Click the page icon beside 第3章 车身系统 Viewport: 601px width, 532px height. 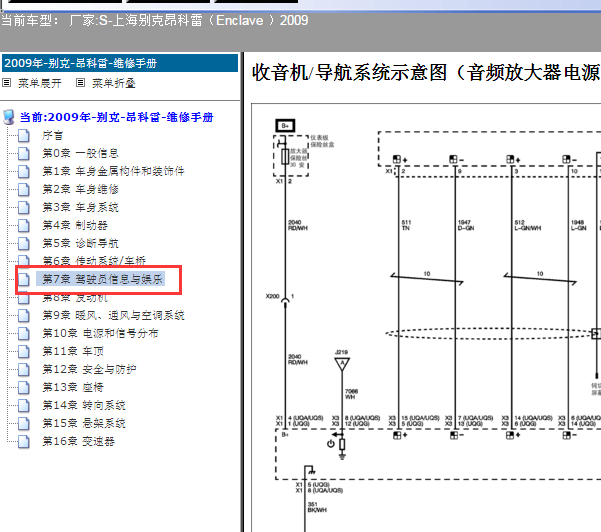pyautogui.click(x=24, y=207)
